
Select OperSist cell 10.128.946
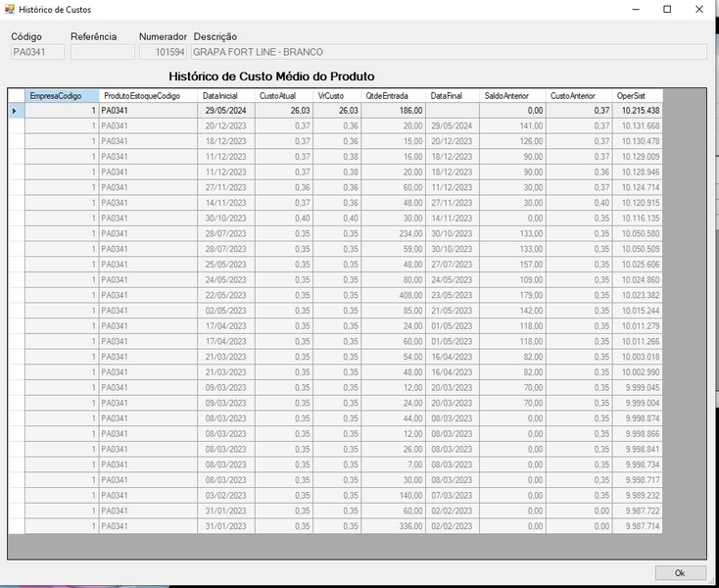click(x=638, y=172)
